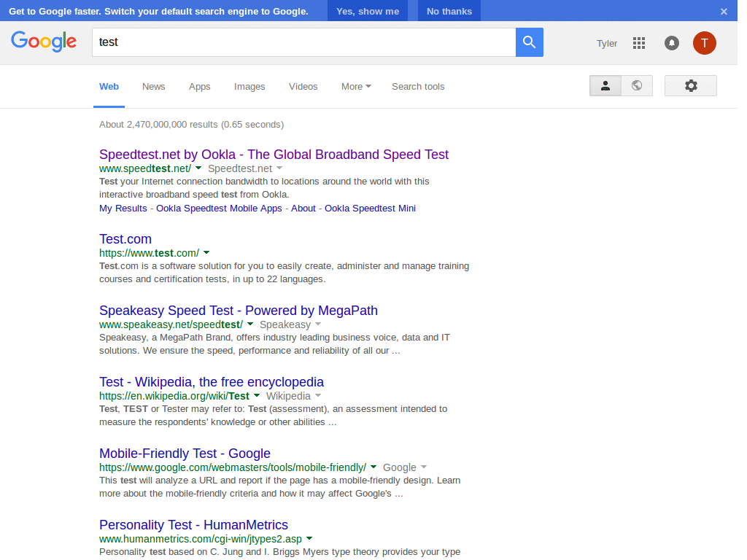Click the www.humanmetrics.com/cgi-win/jtypes2.asp URL
747x560 pixels.
point(201,539)
